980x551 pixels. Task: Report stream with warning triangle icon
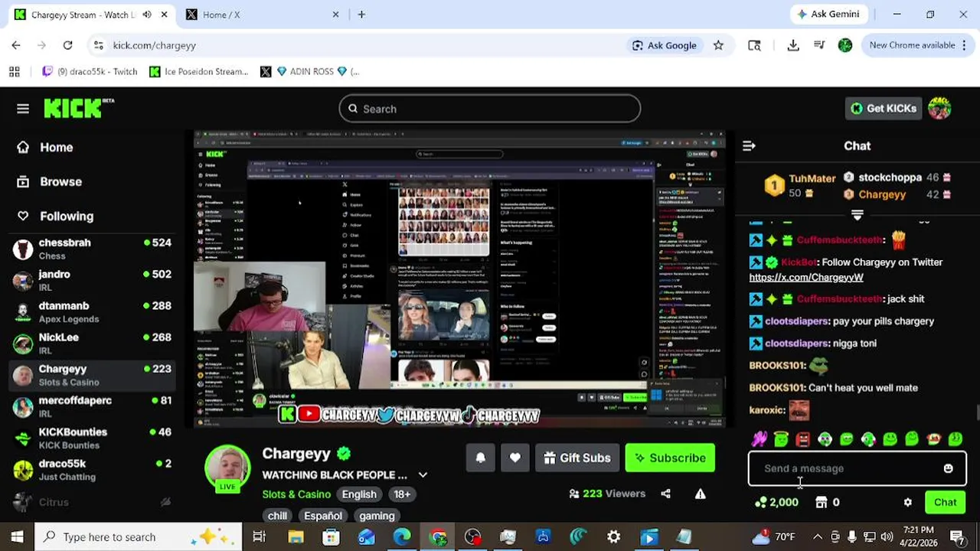(700, 494)
